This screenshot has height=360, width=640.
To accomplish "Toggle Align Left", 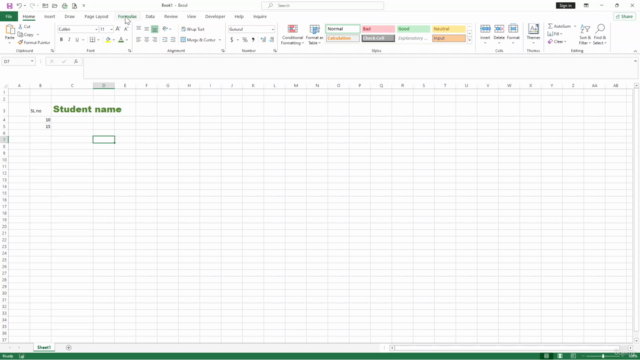I will pyautogui.click(x=139, y=40).
